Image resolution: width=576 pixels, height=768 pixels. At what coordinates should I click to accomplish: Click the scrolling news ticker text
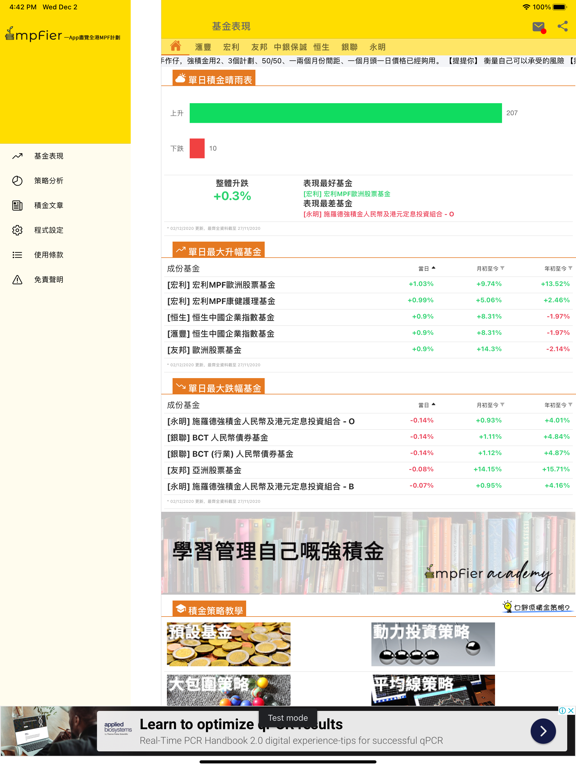[368, 61]
